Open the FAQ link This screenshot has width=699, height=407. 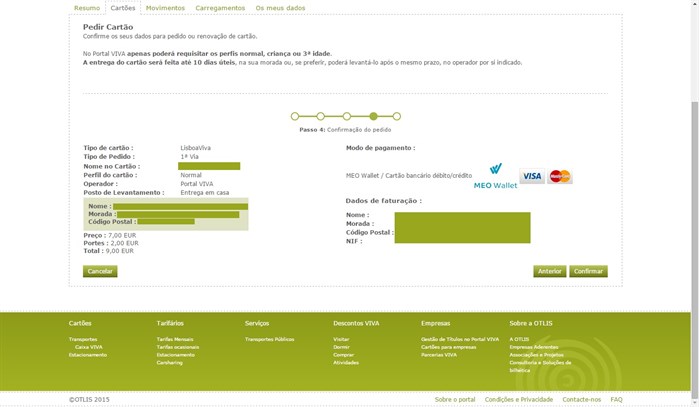coord(617,399)
